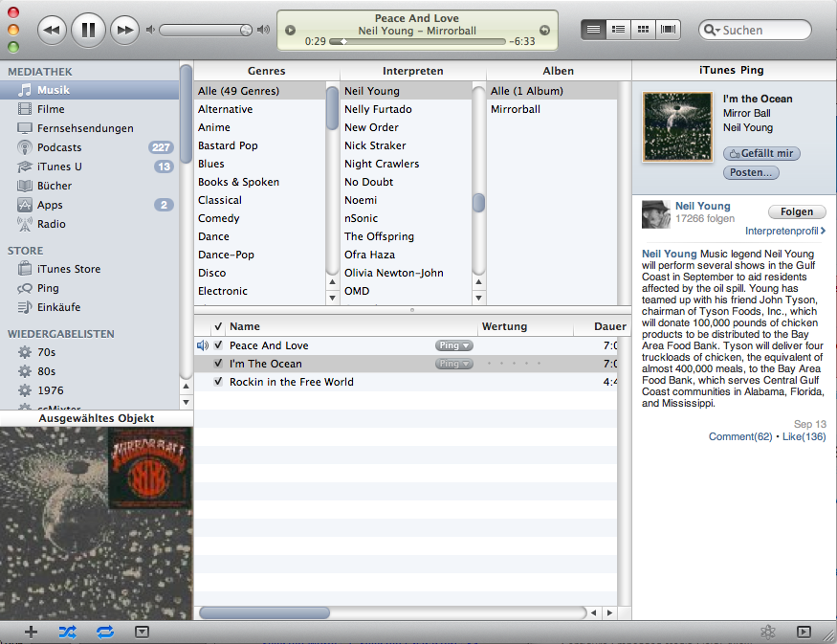
Task: Follow Neil Young with the Folgen button
Action: 797,212
